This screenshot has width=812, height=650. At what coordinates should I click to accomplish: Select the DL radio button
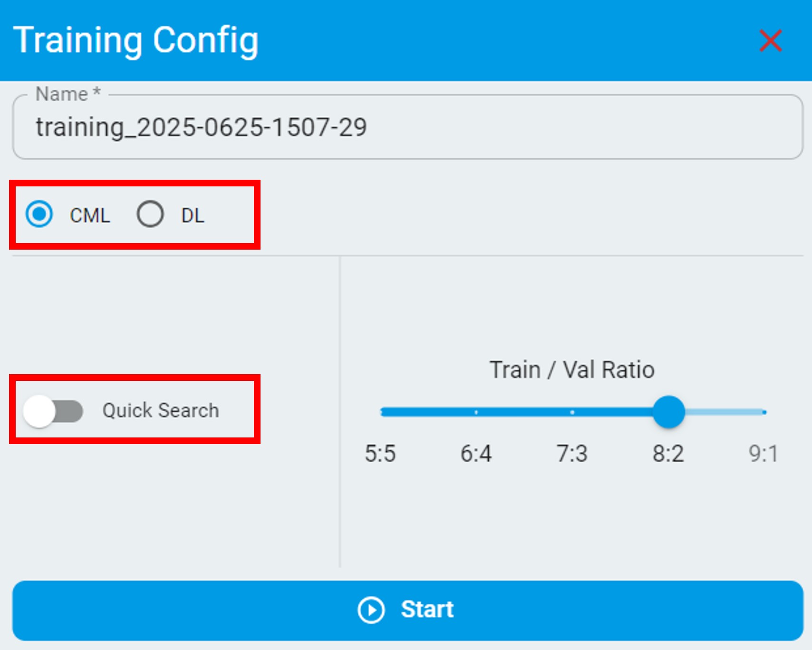tap(150, 214)
